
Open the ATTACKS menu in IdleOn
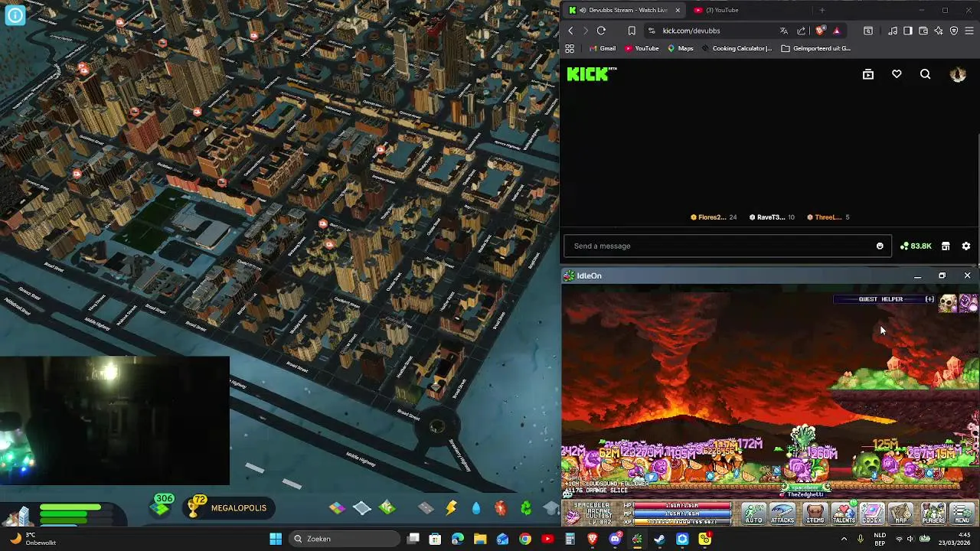[x=782, y=514]
